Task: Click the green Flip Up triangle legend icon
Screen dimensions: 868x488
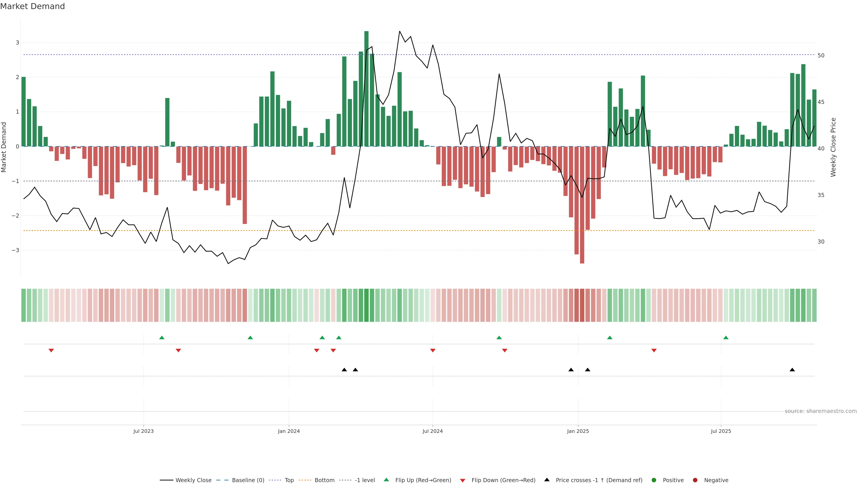Action: point(386,480)
